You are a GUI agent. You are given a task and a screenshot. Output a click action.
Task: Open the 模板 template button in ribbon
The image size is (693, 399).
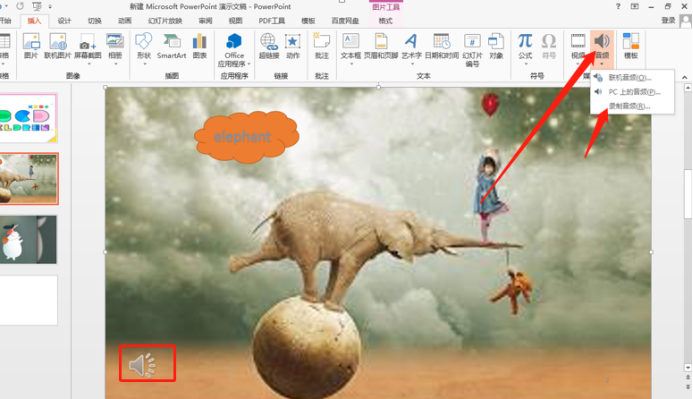[631, 46]
